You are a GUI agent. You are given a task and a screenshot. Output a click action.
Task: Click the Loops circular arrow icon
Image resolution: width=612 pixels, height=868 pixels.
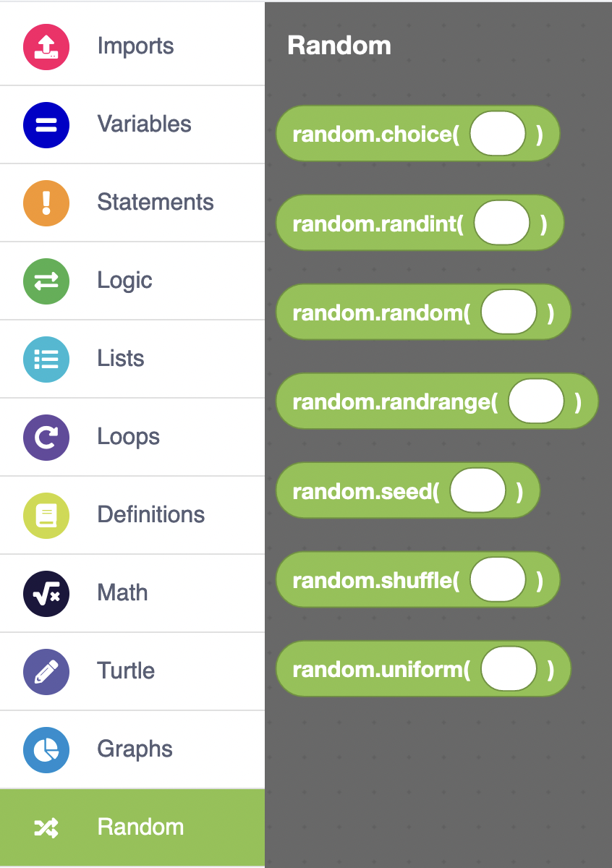point(46,437)
